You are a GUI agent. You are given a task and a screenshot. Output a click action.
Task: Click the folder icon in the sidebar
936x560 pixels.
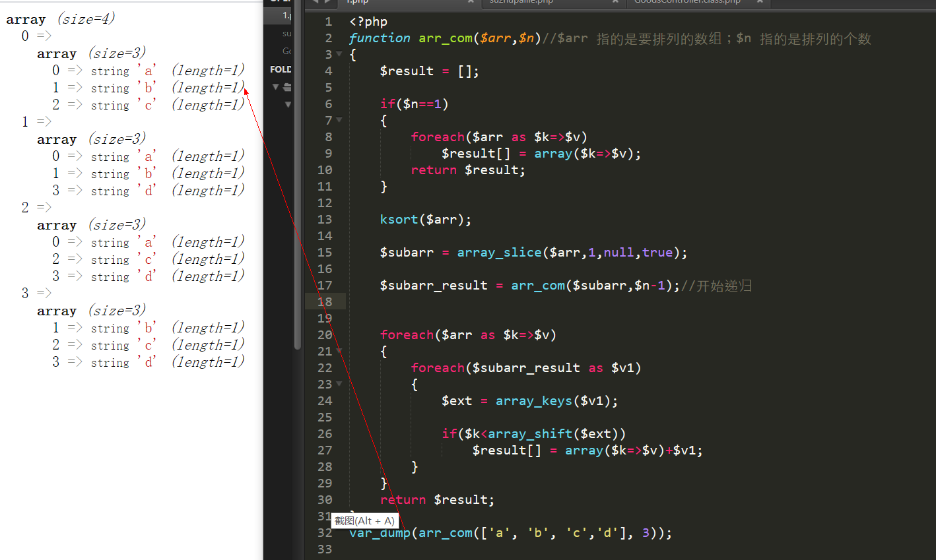point(287,86)
